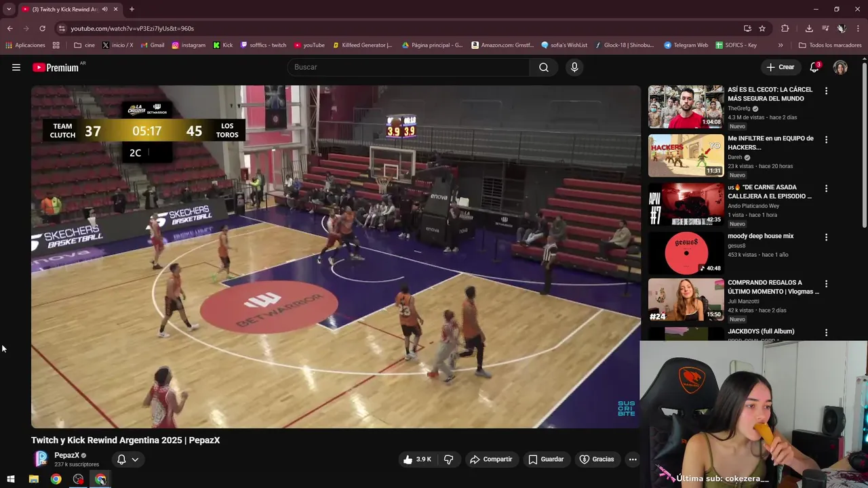Bookmark this page with star icon
Image resolution: width=868 pixels, height=488 pixels.
[x=762, y=28]
